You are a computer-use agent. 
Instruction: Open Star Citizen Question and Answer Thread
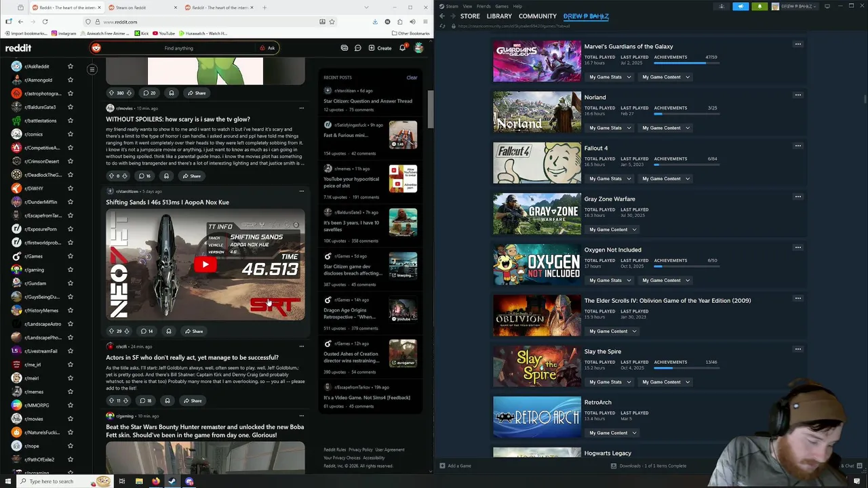click(x=368, y=101)
